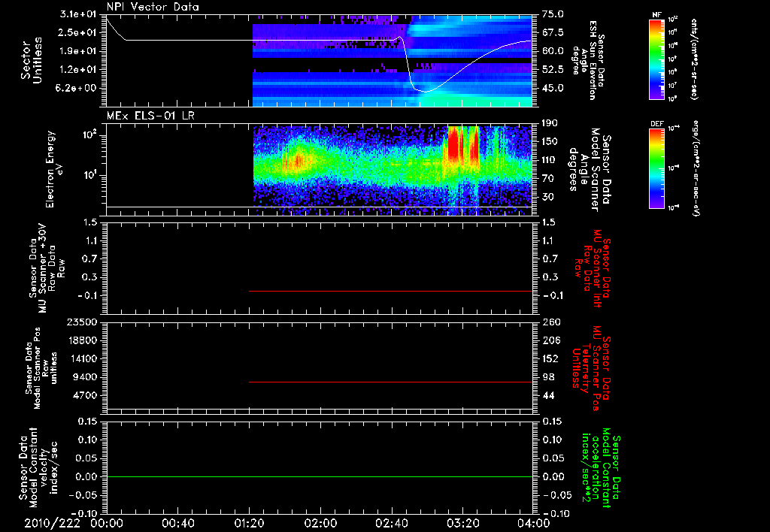Click the "ESH Sun Elevation Angle" axis label
This screenshot has width=770, height=532.
pos(589,60)
